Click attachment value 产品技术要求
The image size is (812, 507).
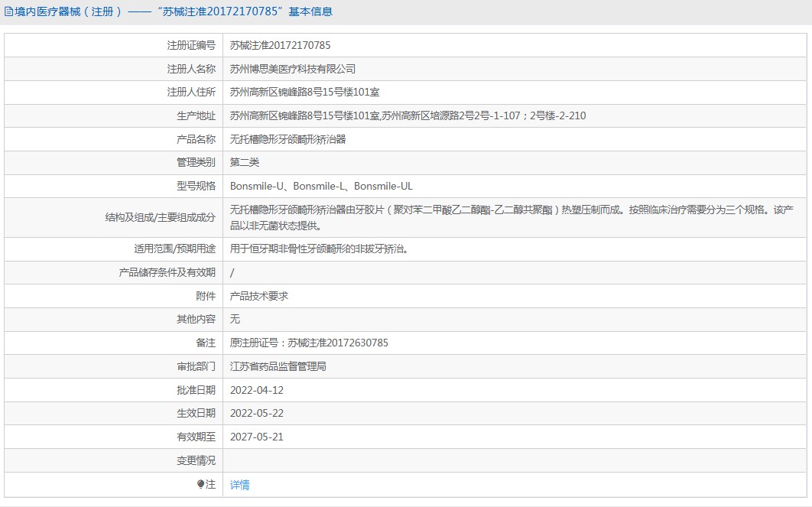coord(258,296)
